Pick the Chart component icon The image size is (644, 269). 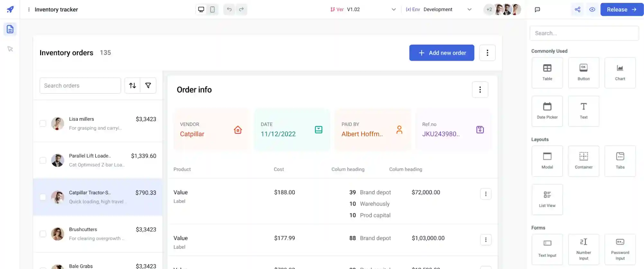[620, 73]
